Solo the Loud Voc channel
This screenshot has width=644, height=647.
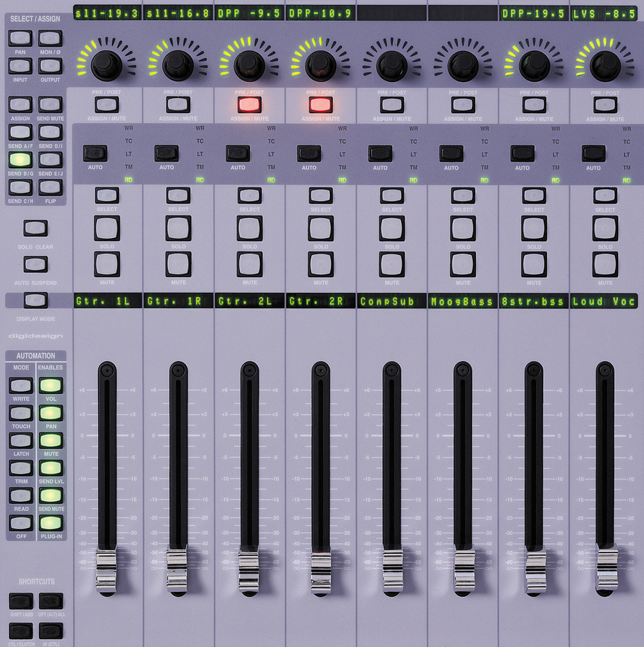(x=605, y=228)
